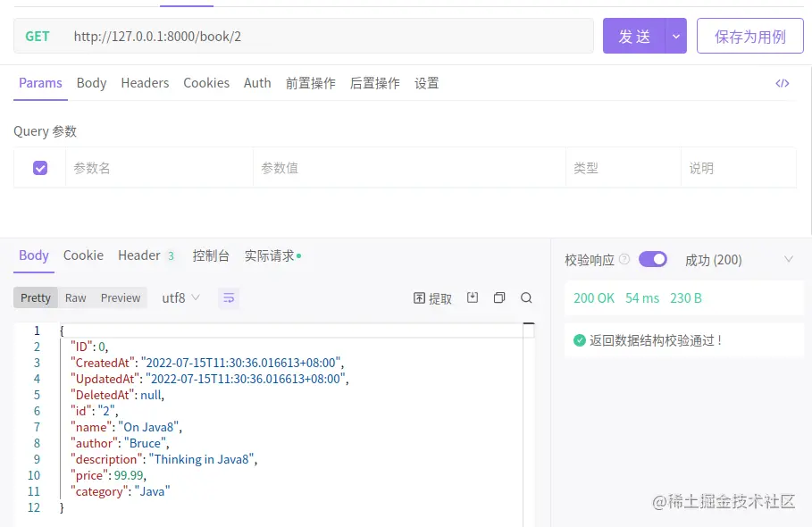Open search in response body
Viewport: 812px width, 527px height.
pyautogui.click(x=526, y=297)
